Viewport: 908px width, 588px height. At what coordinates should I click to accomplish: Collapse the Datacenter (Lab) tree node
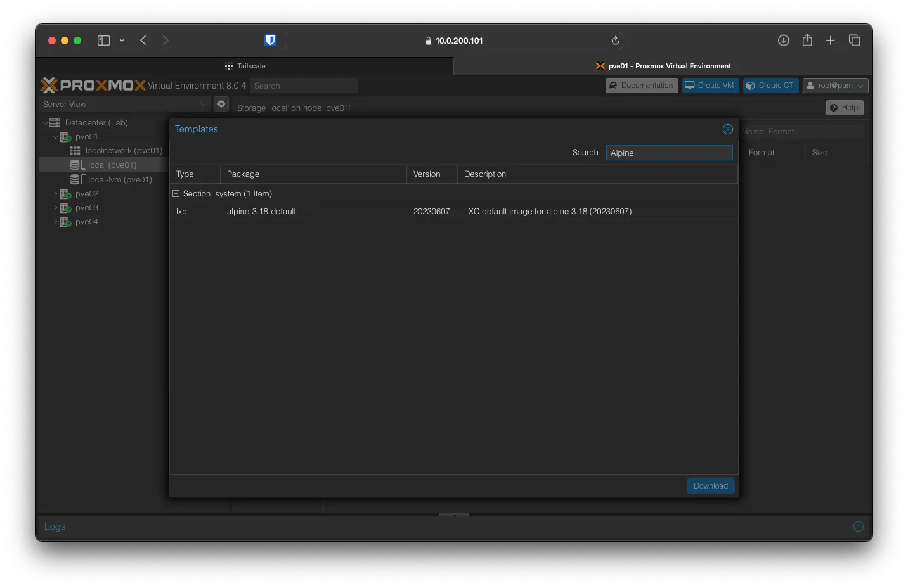45,123
